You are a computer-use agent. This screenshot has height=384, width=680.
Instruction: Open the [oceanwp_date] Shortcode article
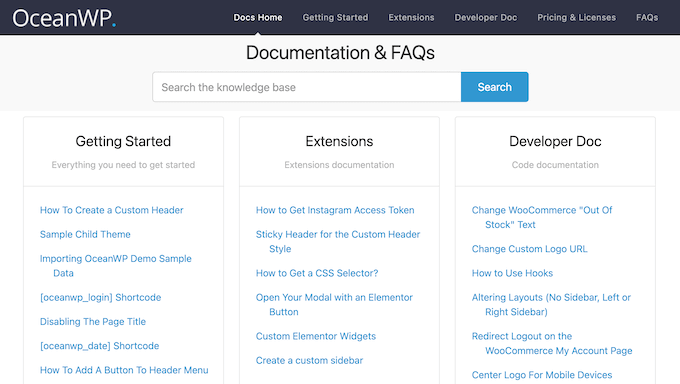tap(99, 346)
